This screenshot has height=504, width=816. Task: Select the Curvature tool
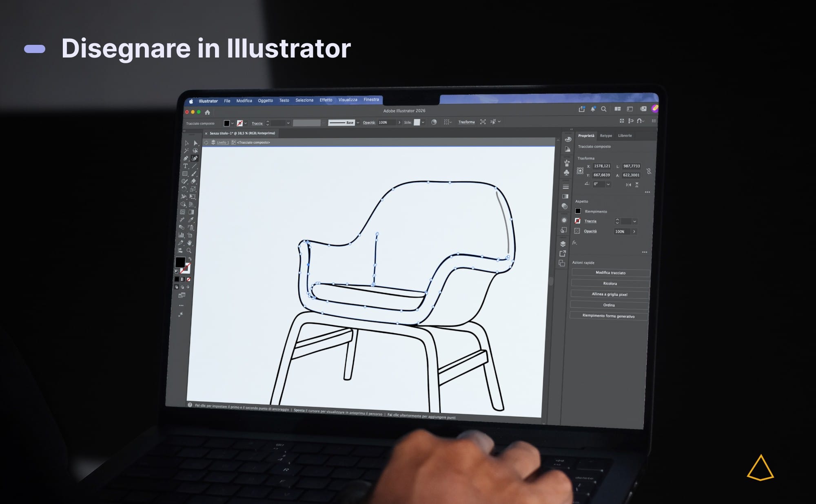[x=195, y=158]
